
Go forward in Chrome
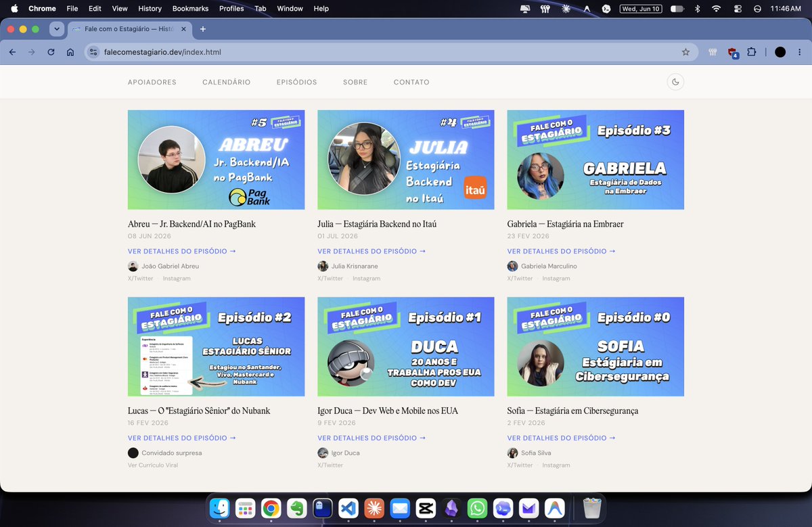[x=31, y=52]
